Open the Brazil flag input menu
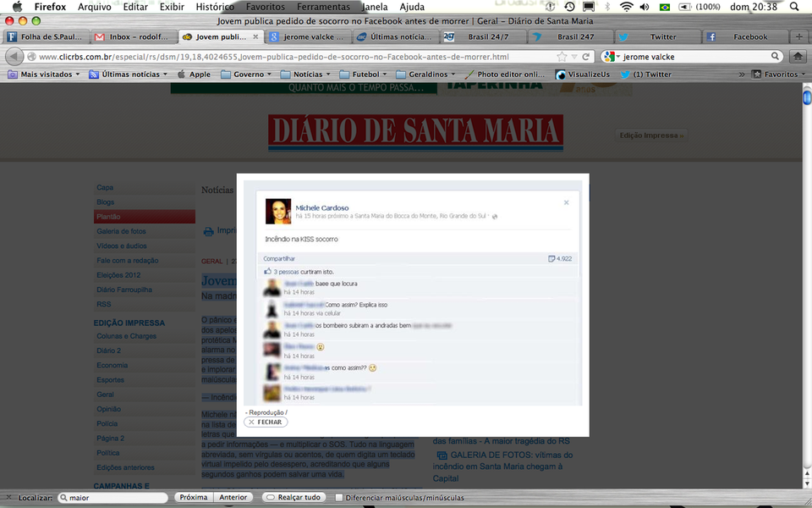The image size is (812, 508). (665, 7)
